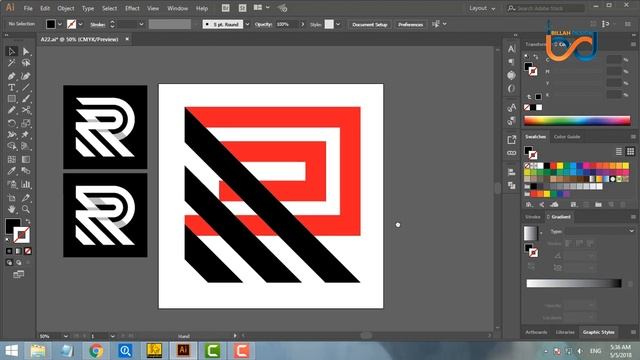This screenshot has width=640, height=360.
Task: Click the Search Adobe Stock field
Action: pyautogui.click(x=546, y=8)
